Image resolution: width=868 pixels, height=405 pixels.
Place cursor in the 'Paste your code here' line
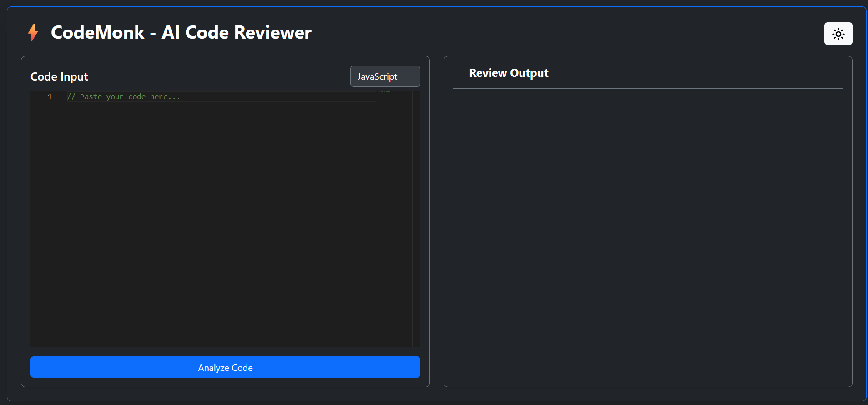point(227,97)
